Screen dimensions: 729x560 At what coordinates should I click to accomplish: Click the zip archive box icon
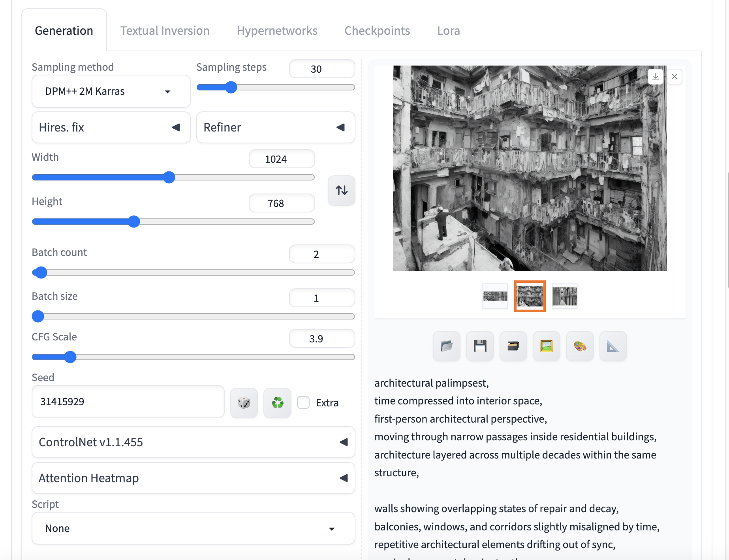(x=513, y=346)
